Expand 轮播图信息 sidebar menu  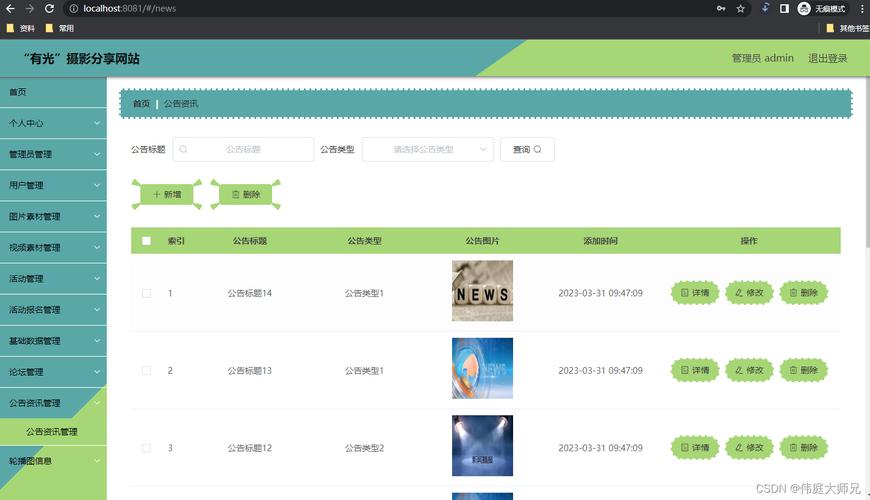click(x=53, y=461)
